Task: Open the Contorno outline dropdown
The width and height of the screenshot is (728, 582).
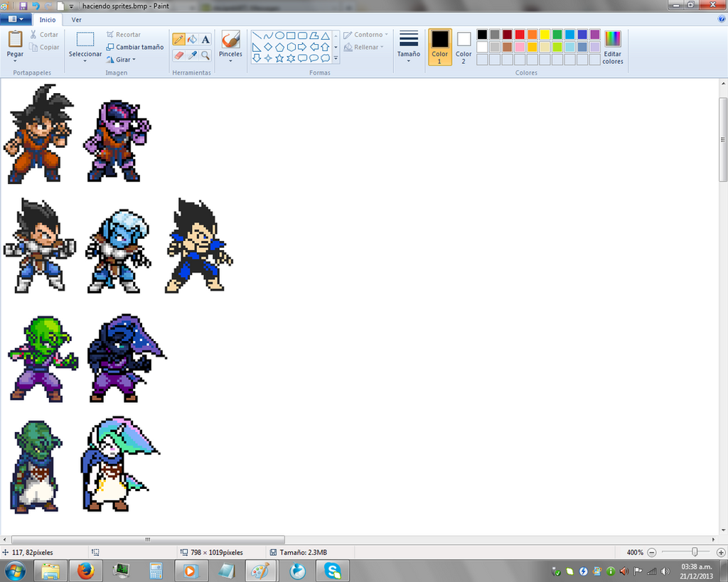Action: 365,34
